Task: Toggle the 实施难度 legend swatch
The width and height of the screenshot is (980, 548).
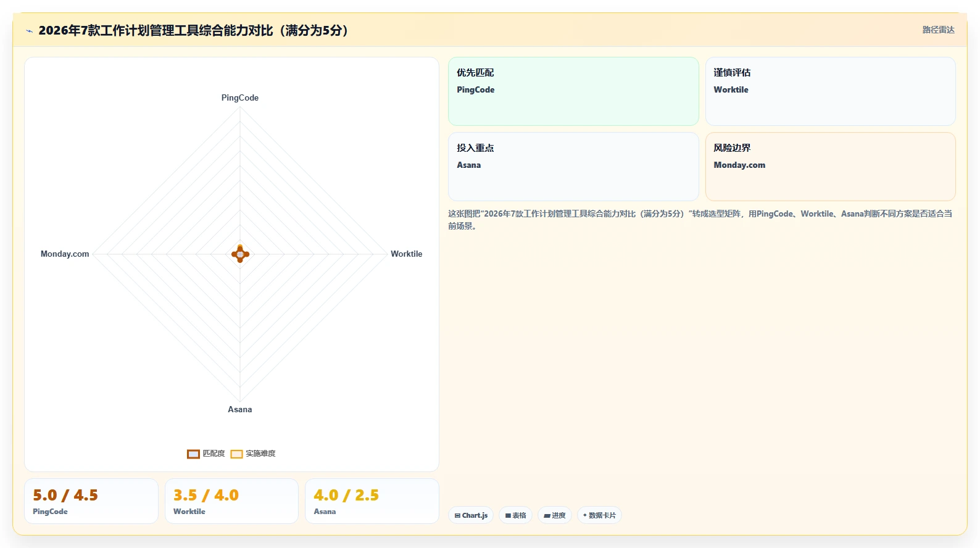Action: click(236, 454)
